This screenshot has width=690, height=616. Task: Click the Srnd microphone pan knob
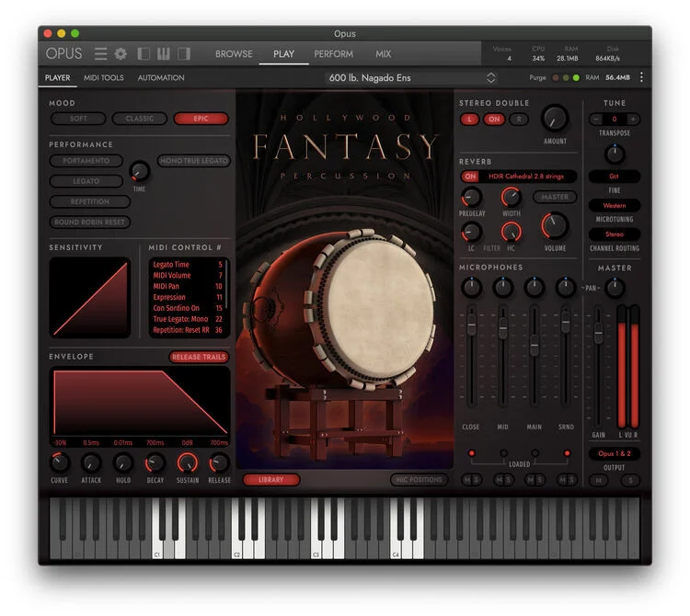tap(566, 287)
